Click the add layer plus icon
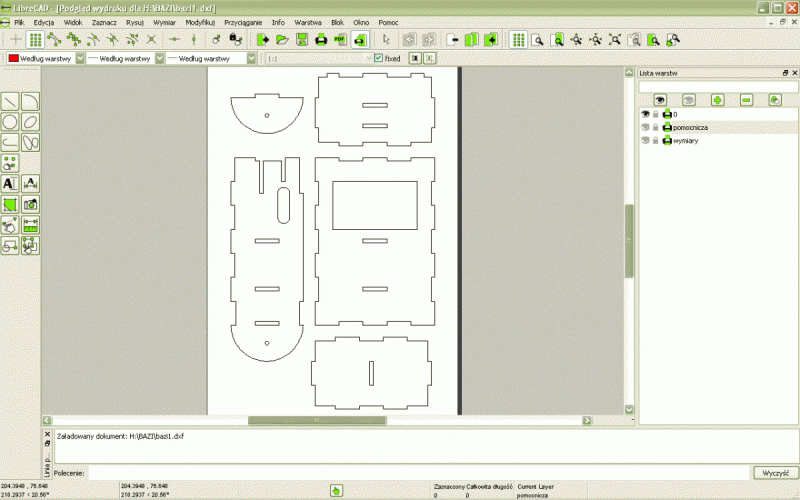Viewport: 800px width, 500px height. 717,100
